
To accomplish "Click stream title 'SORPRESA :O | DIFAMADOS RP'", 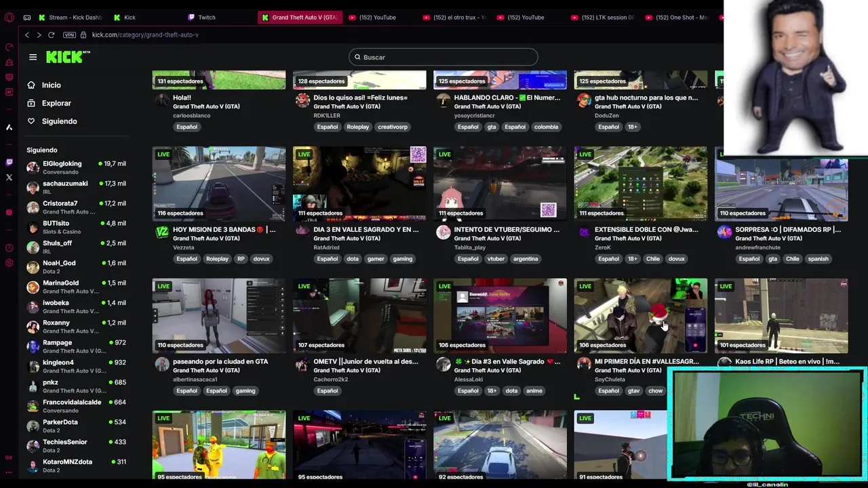I will click(788, 230).
